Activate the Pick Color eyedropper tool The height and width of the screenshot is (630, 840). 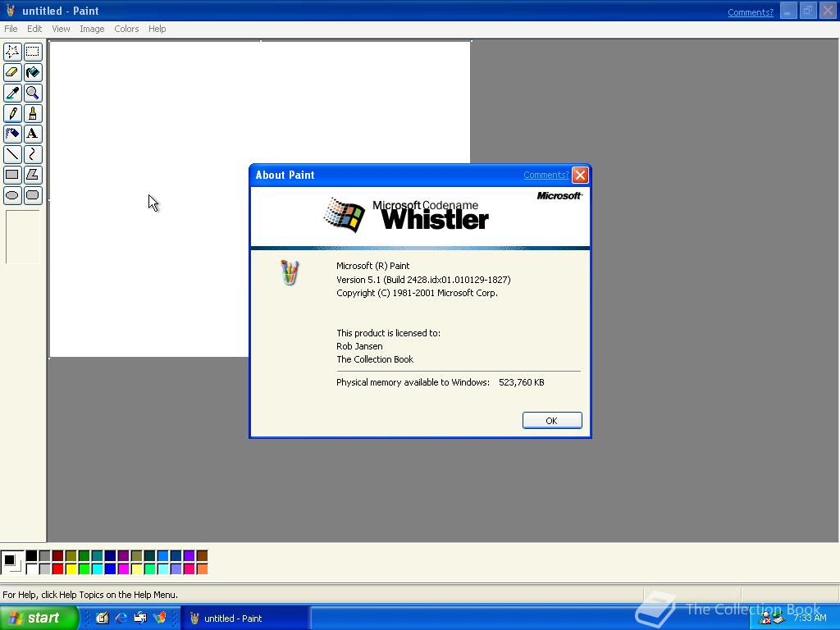point(12,93)
